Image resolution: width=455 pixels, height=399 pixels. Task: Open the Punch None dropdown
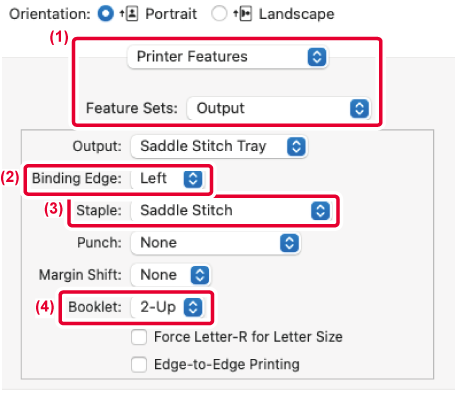click(x=216, y=243)
